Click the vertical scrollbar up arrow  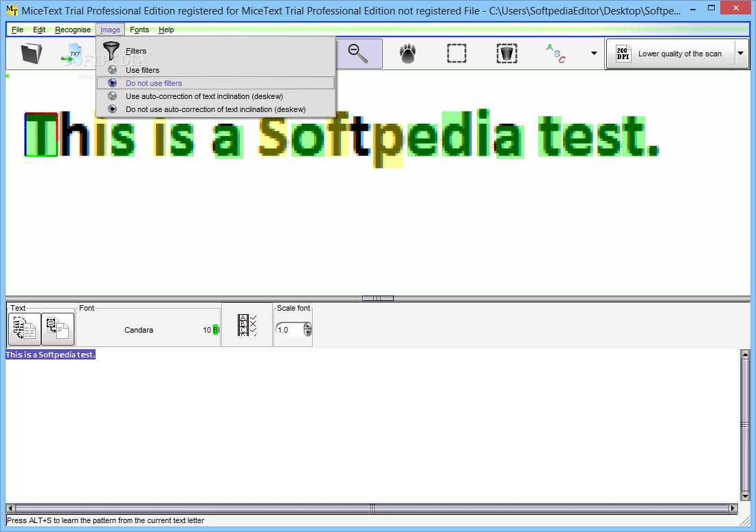tap(745, 355)
